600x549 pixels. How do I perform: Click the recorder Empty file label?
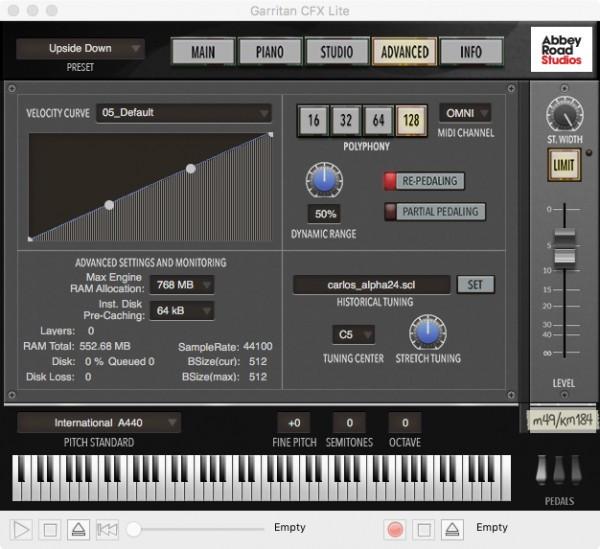pos(492,528)
